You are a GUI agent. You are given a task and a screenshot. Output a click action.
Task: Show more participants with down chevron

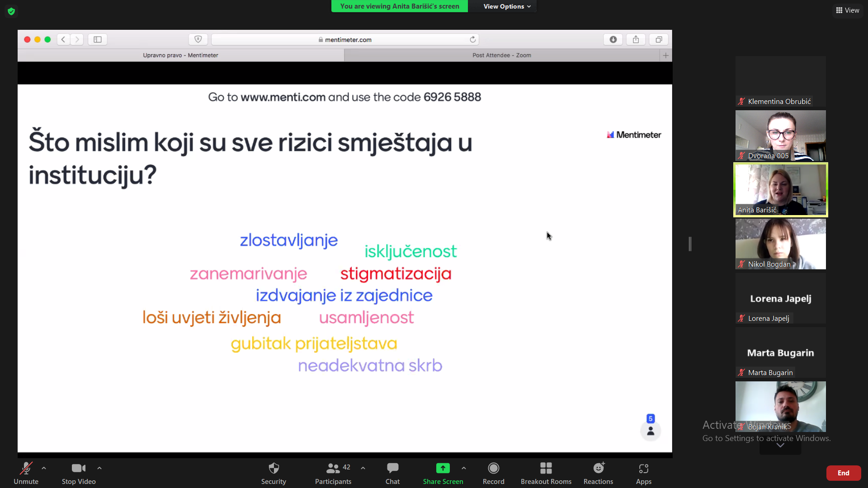tap(780, 446)
